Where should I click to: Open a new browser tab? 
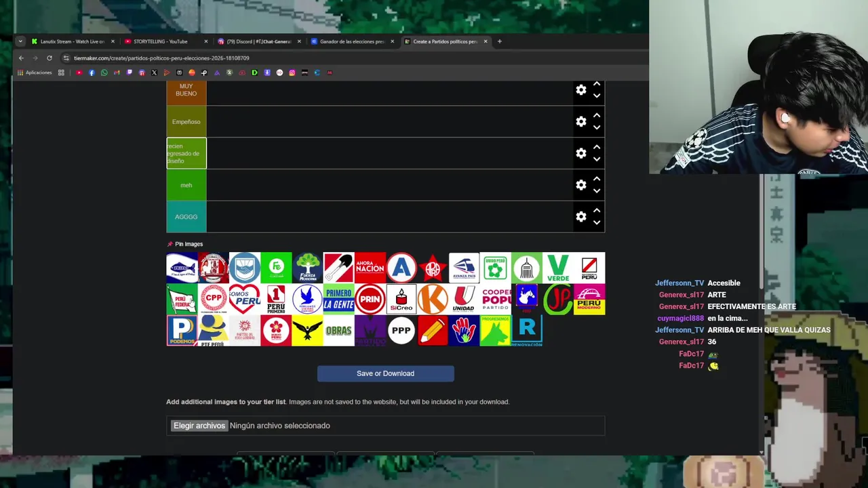[500, 41]
